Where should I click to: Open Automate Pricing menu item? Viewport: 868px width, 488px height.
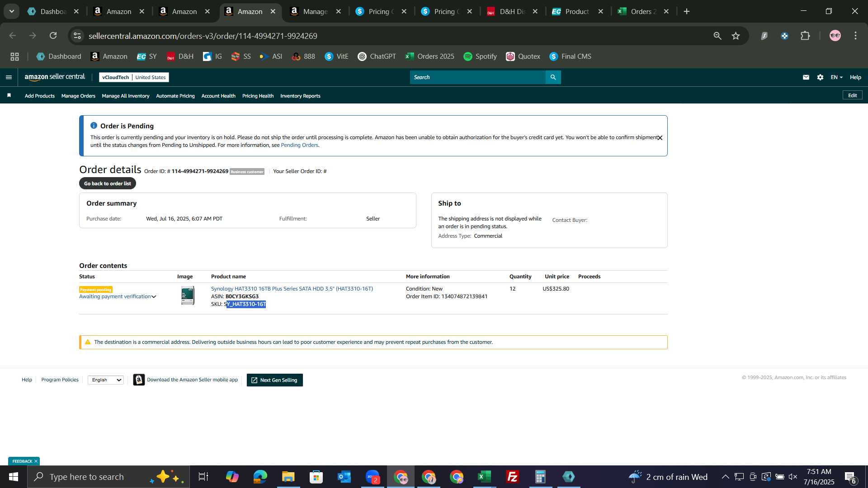[x=175, y=96]
